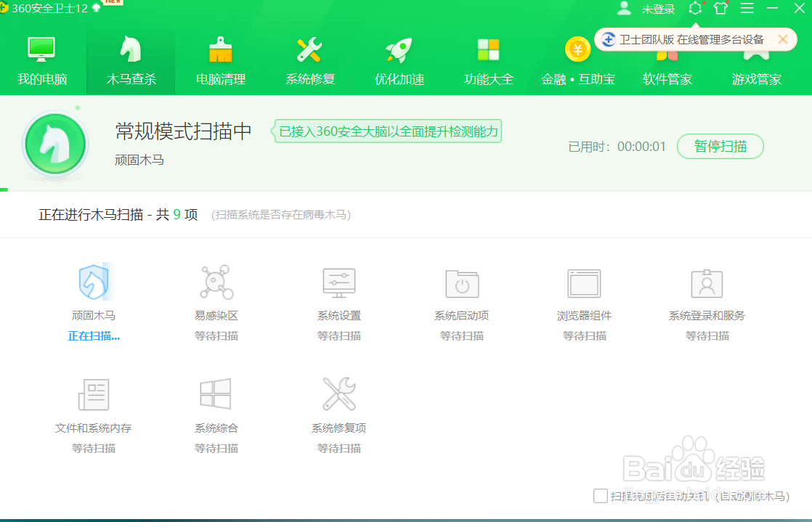Click the 系统修复项 tools icon
Viewport: 812px width, 522px height.
pyautogui.click(x=339, y=393)
